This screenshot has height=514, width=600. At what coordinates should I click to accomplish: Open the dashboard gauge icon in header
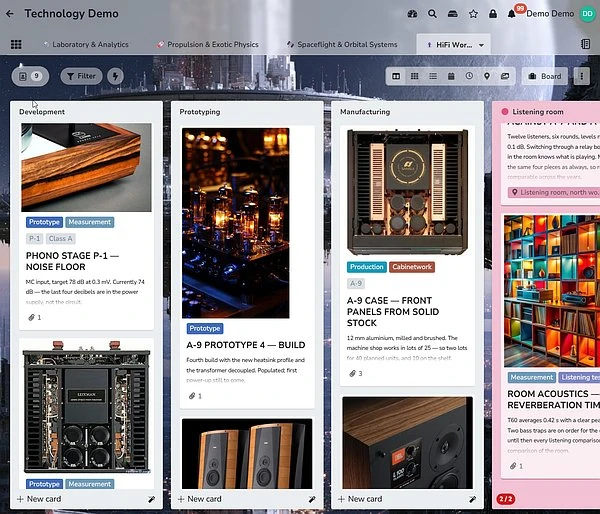pyautogui.click(x=412, y=14)
